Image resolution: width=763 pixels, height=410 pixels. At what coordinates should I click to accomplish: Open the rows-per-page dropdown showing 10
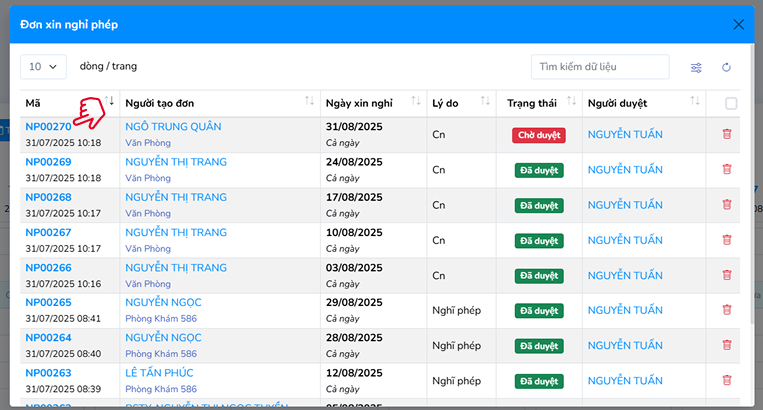pyautogui.click(x=43, y=67)
